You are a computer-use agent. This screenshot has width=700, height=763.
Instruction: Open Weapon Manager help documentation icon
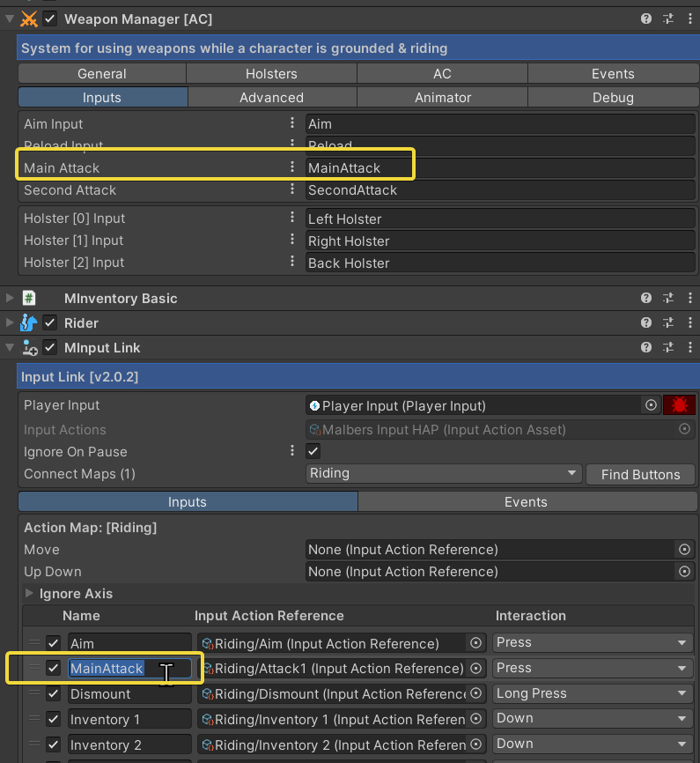[x=646, y=19]
